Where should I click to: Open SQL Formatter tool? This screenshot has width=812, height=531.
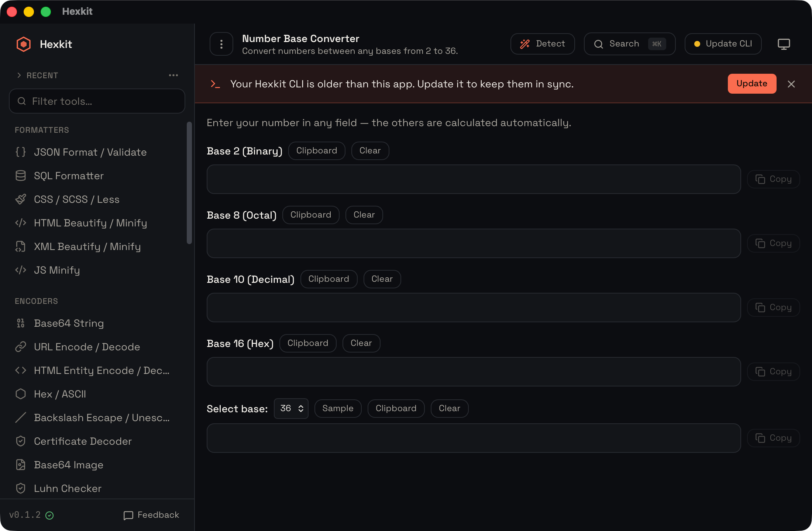97,176
